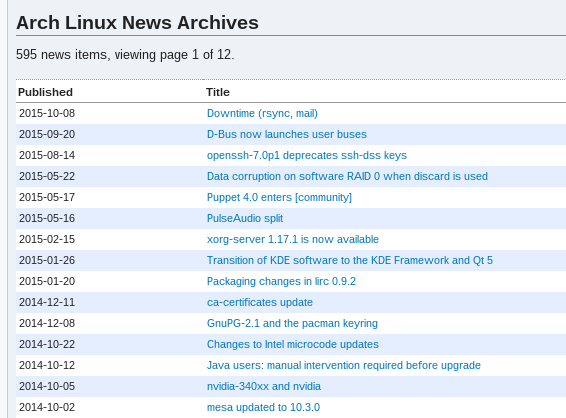Select the date 2015-05-16
This screenshot has height=418, width=566.
click(47, 218)
